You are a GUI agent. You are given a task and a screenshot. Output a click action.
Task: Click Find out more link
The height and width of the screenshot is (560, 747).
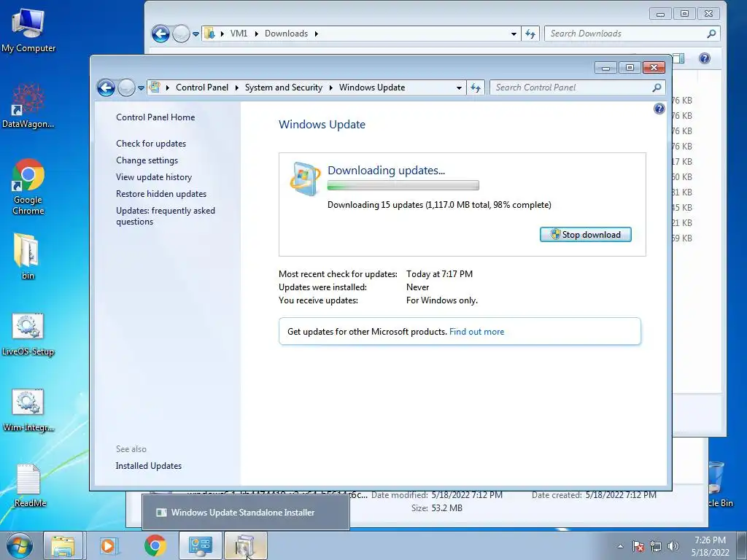pyautogui.click(x=476, y=332)
